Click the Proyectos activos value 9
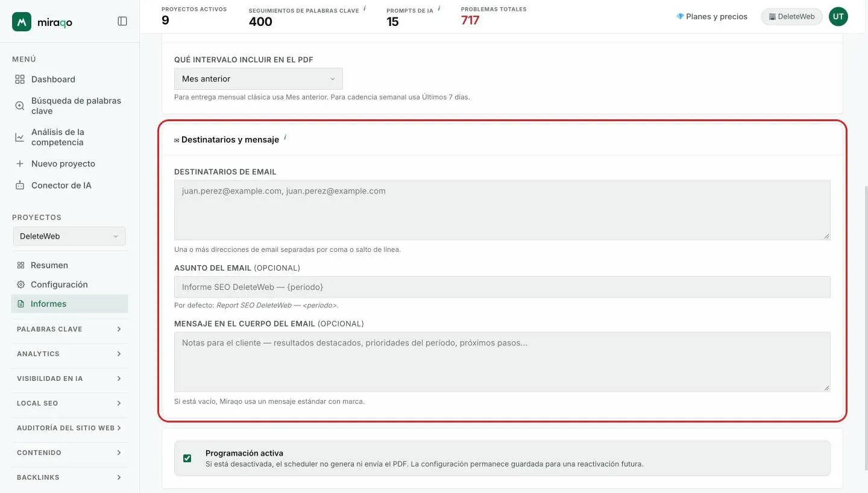This screenshot has height=493, width=868. [165, 20]
